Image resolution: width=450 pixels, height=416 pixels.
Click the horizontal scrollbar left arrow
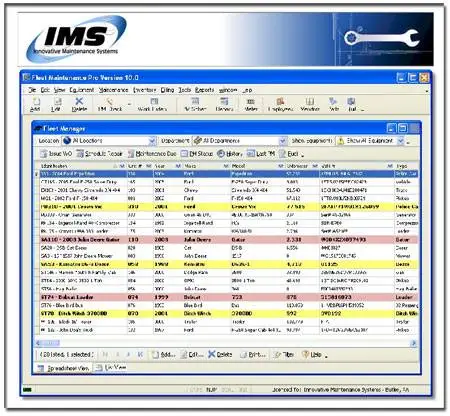(x=38, y=343)
